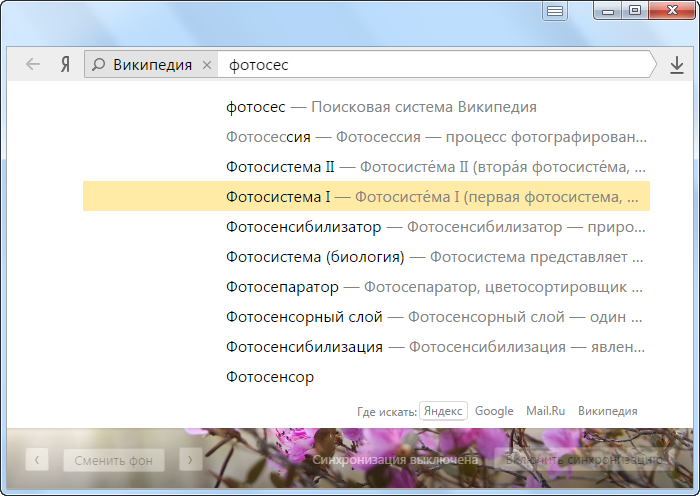This screenshot has width=700, height=496.
Task: Click the back navigation arrow
Action: (33, 65)
